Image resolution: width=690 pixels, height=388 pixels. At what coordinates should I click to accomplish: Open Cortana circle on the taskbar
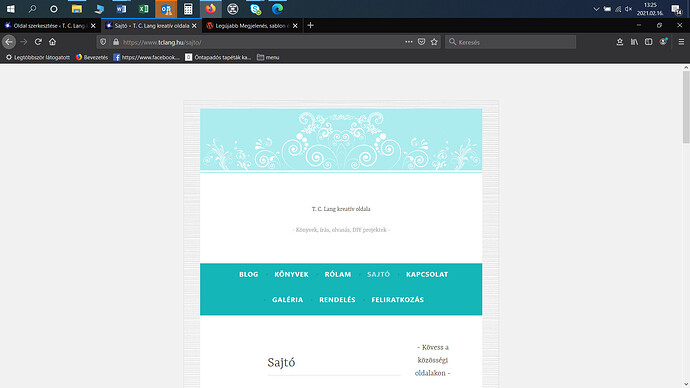tap(54, 9)
